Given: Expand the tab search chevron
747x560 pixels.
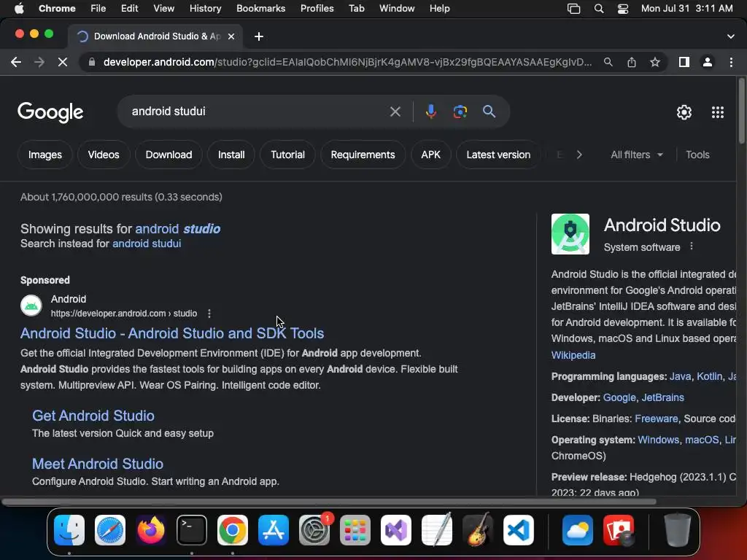Looking at the screenshot, I should [x=731, y=36].
